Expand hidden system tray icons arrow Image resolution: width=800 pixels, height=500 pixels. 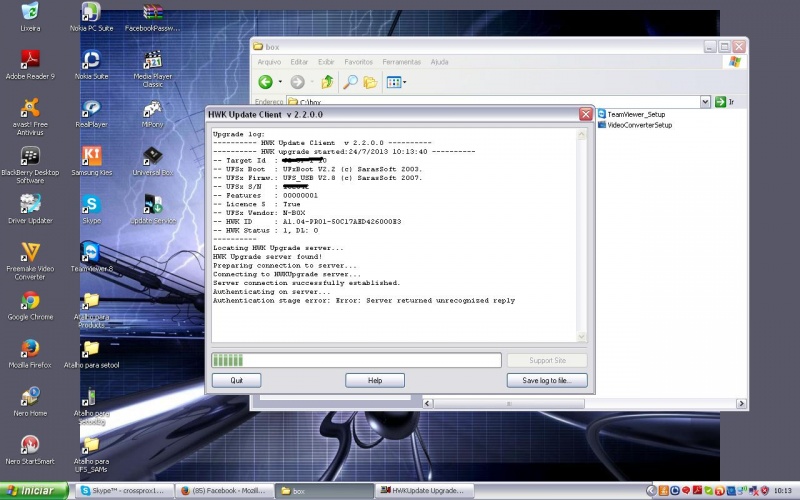coord(651,491)
